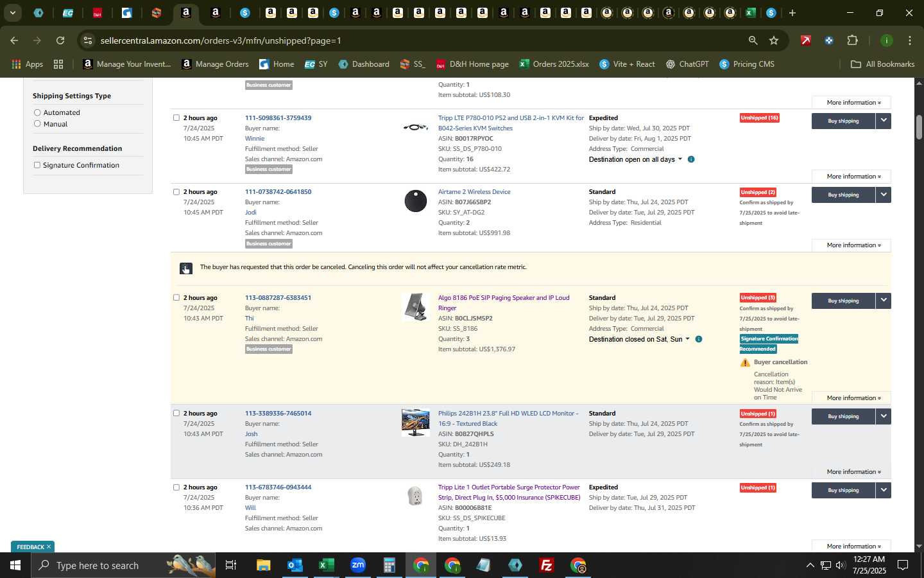Click info icon beside Destination open on all days
This screenshot has height=578, width=924.
pyautogui.click(x=691, y=159)
